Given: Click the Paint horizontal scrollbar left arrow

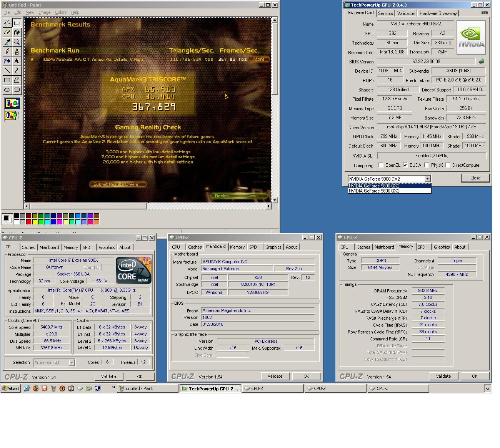Looking at the screenshot, I should 27,206.
